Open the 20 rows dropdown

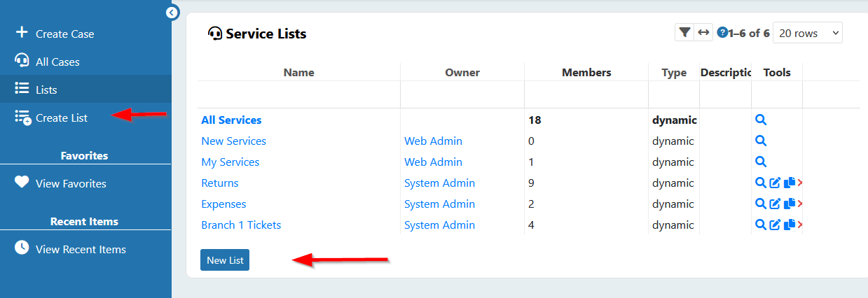point(808,33)
